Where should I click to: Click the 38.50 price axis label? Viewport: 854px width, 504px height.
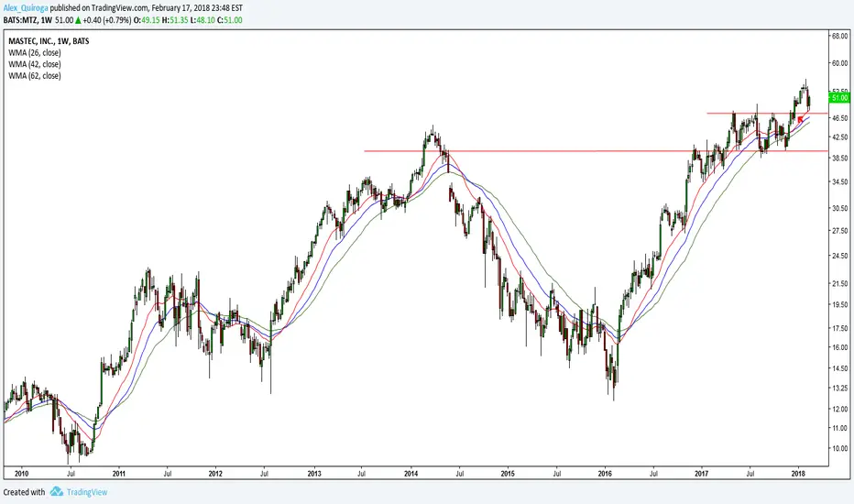tap(840, 158)
